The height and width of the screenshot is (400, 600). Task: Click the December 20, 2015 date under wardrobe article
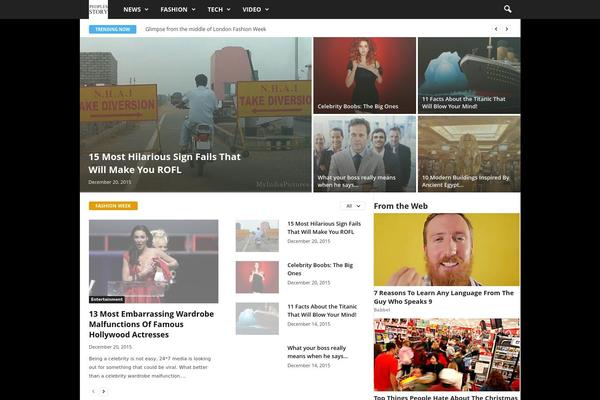click(110, 347)
